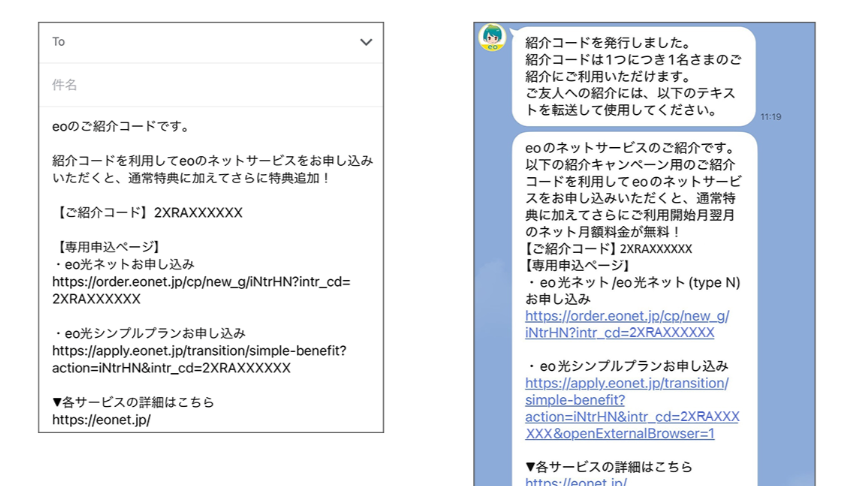Click chat text '・eo光ネット/eo光ネット (type N)'

[x=633, y=283]
